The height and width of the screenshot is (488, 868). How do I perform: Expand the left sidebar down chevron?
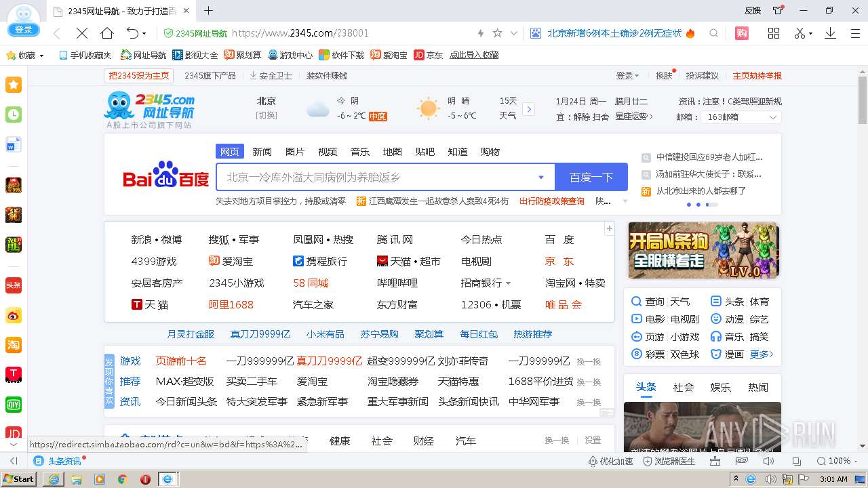click(x=14, y=445)
